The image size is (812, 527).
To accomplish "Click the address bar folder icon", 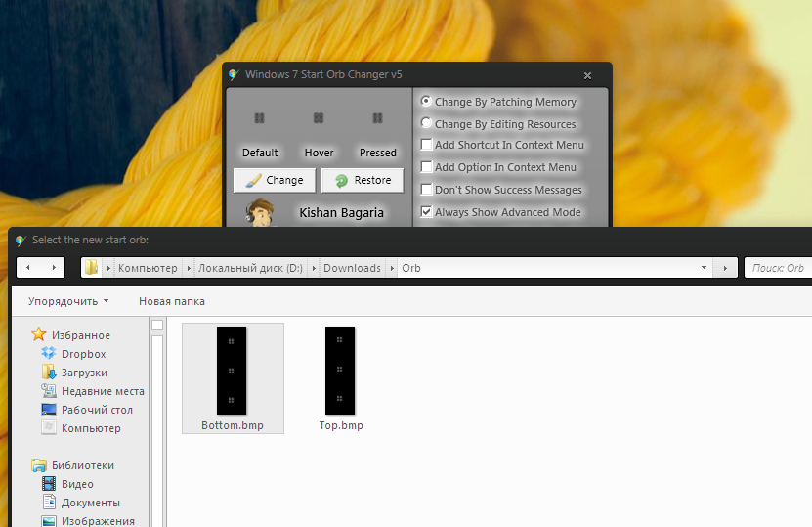I will pyautogui.click(x=92, y=267).
